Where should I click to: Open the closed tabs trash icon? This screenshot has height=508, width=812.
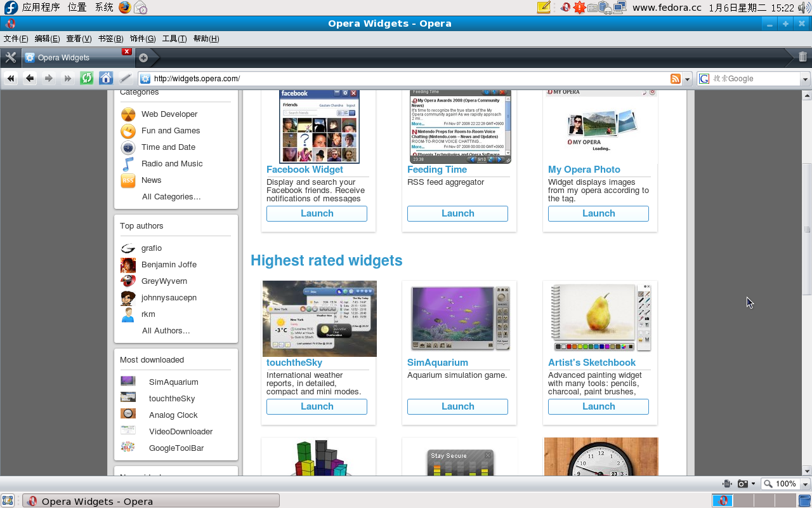[x=802, y=57]
